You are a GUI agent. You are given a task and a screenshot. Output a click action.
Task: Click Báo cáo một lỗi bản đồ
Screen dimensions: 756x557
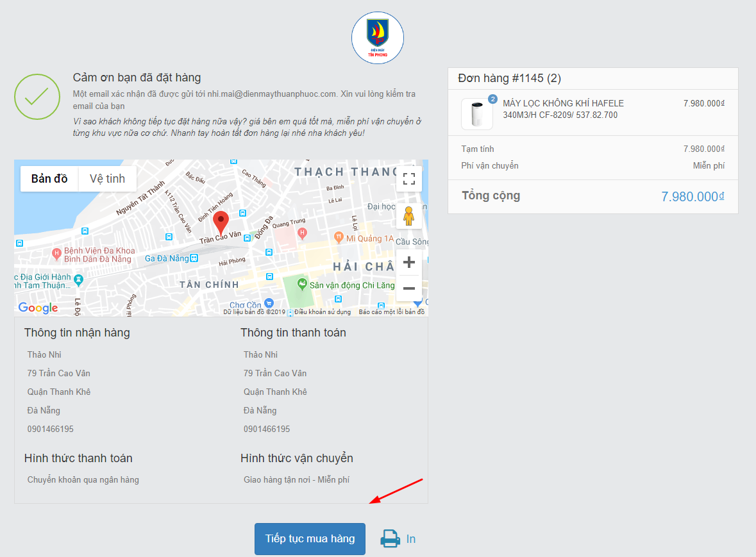[x=391, y=312]
